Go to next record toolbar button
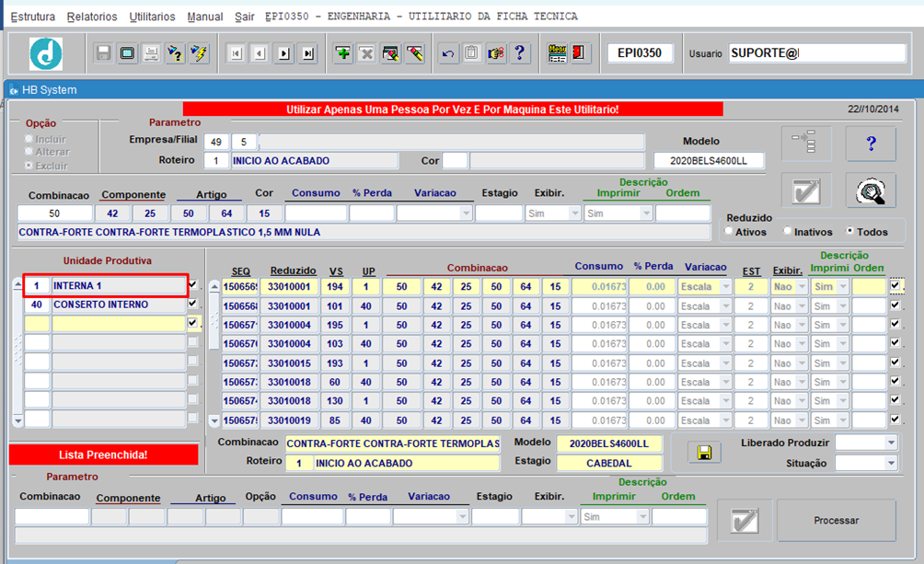Screen dimensions: 924x564 [284, 53]
